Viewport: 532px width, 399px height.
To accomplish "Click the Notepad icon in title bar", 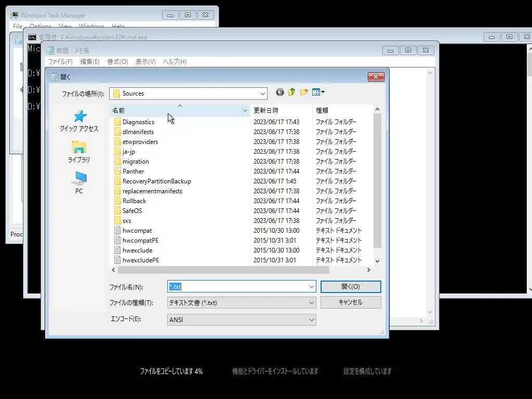I will (x=50, y=50).
